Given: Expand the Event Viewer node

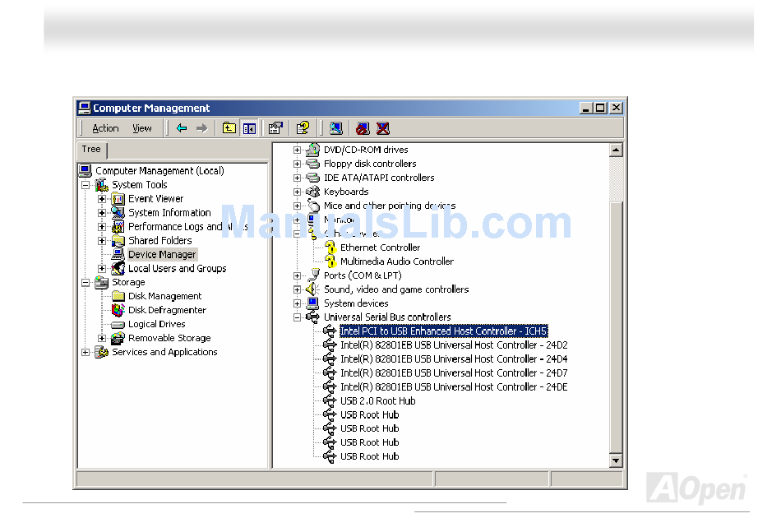Looking at the screenshot, I should tap(102, 199).
